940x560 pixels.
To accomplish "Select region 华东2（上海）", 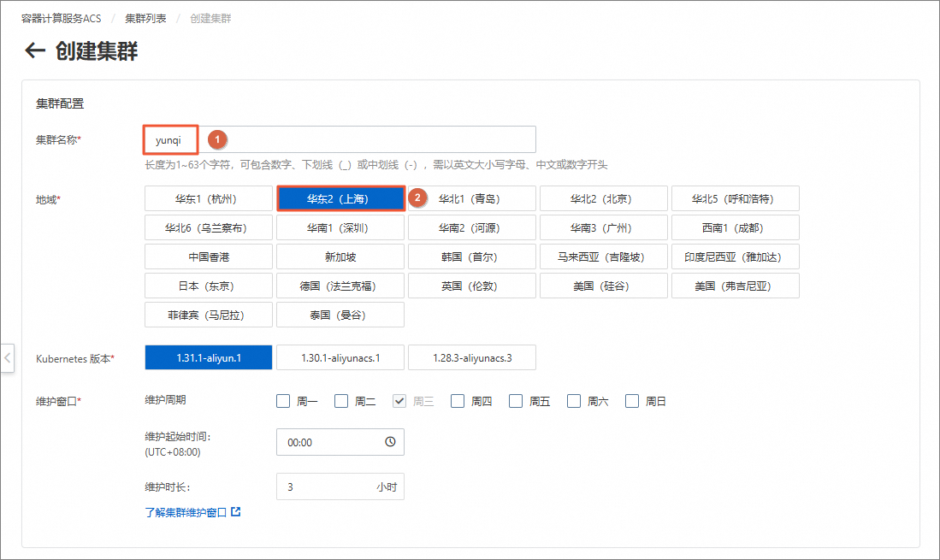I will click(x=340, y=199).
